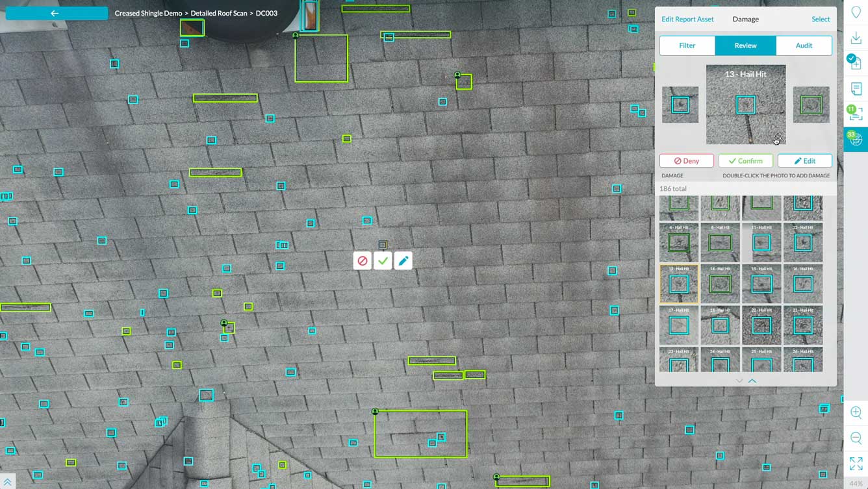Click the Edit Report Asset link

click(x=687, y=19)
